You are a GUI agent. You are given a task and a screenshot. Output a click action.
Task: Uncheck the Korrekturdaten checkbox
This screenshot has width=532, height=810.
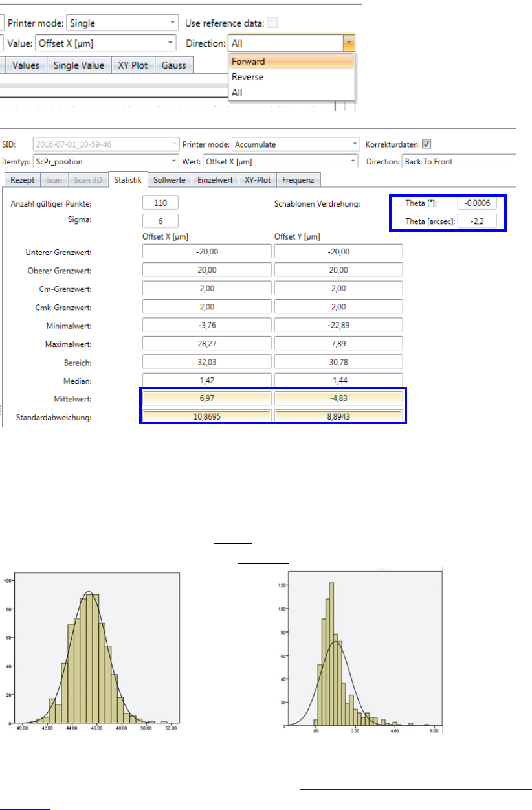pyautogui.click(x=427, y=144)
